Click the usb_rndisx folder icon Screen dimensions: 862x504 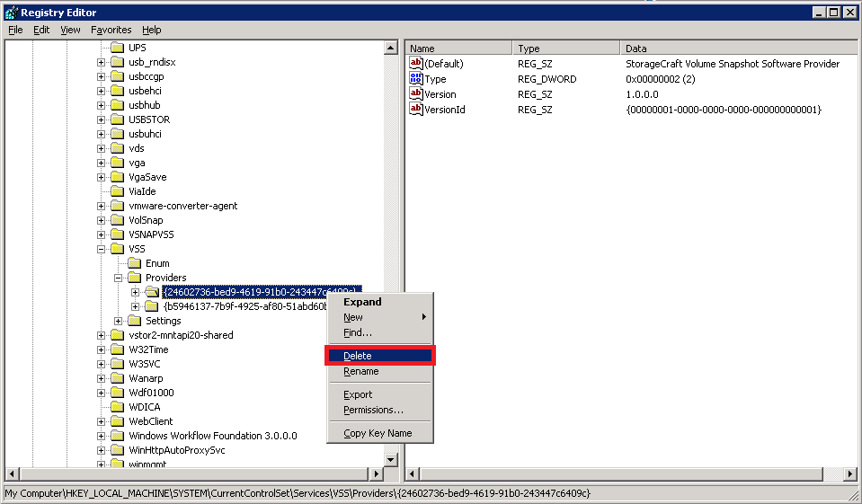(117, 62)
